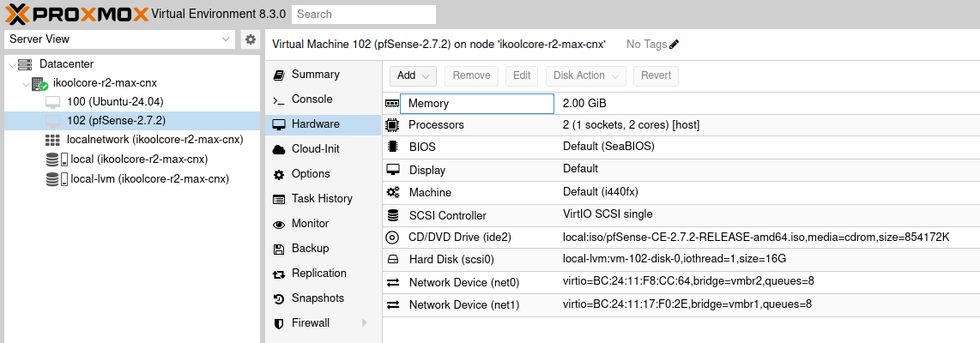Click the Memory RAM icon
The height and width of the screenshot is (343, 980).
[x=392, y=104]
